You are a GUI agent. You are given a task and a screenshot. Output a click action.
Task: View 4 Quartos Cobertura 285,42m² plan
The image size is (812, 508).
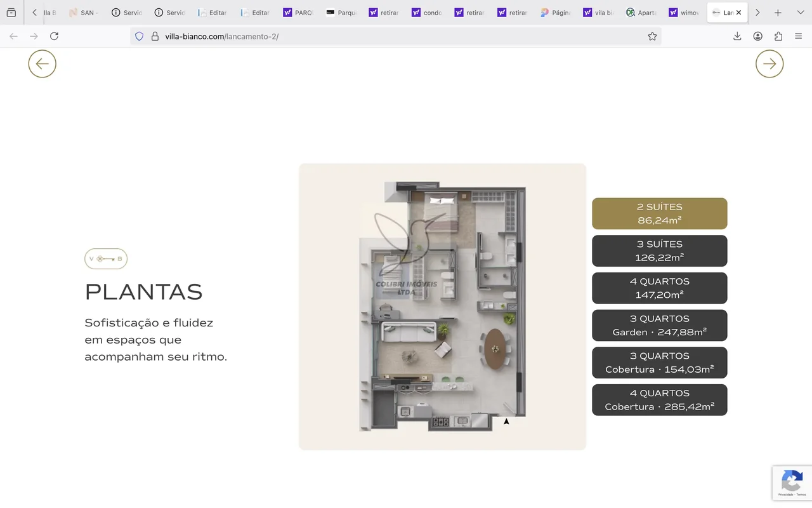659,400
